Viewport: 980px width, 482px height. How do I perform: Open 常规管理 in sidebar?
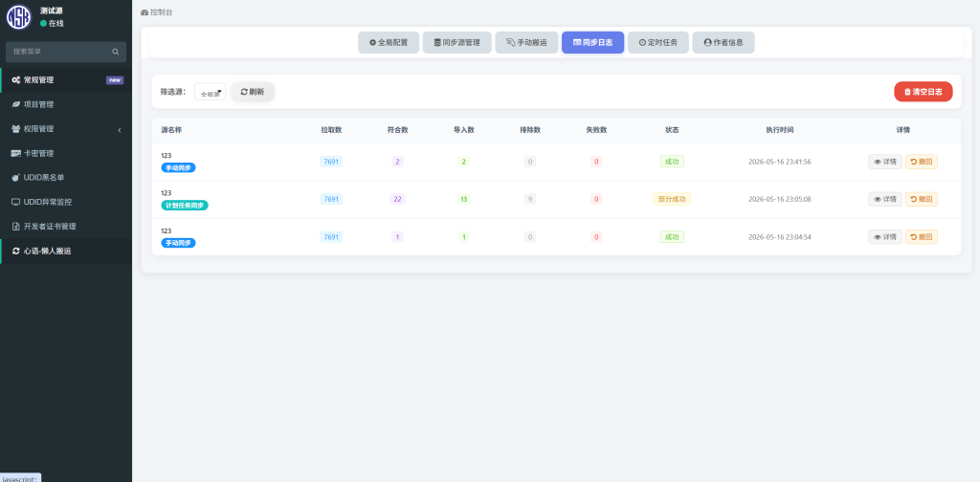pyautogui.click(x=66, y=80)
